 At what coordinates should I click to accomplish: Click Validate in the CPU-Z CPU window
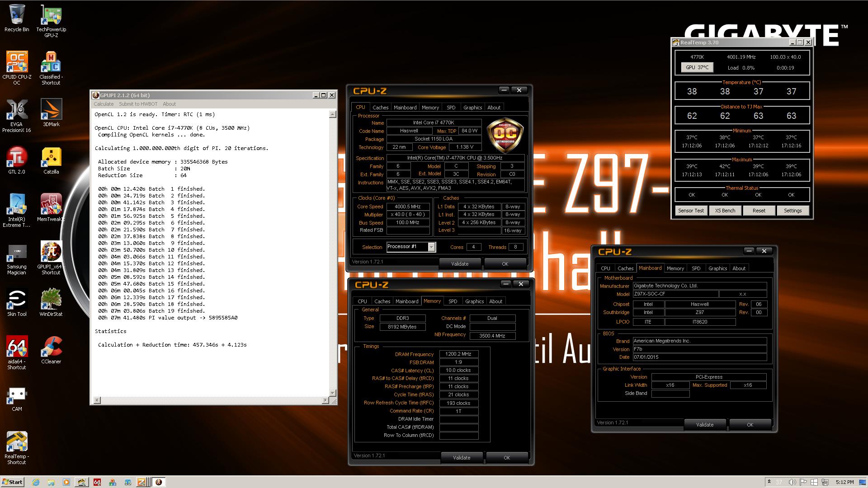[x=460, y=264]
